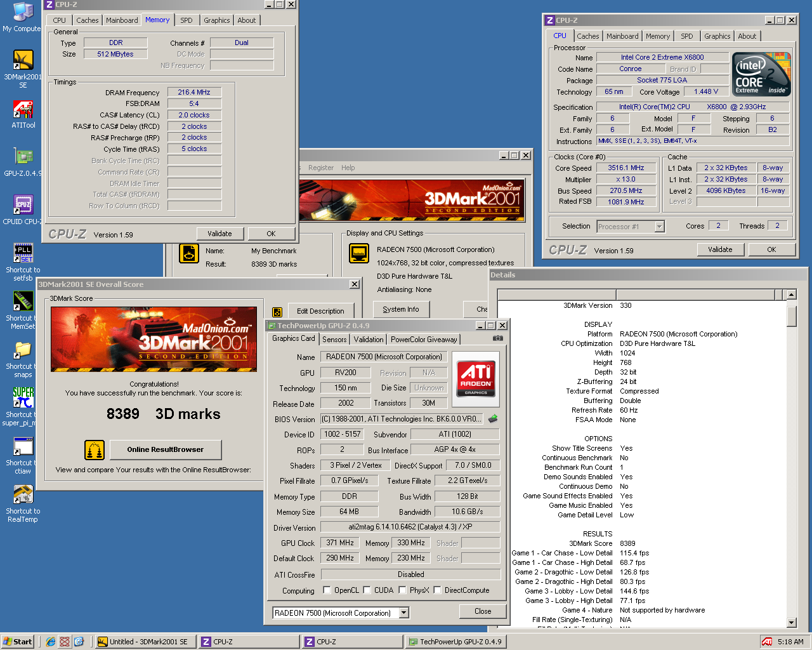The image size is (812, 650).
Task: Toggle the PhysX checkbox
Action: [x=402, y=590]
